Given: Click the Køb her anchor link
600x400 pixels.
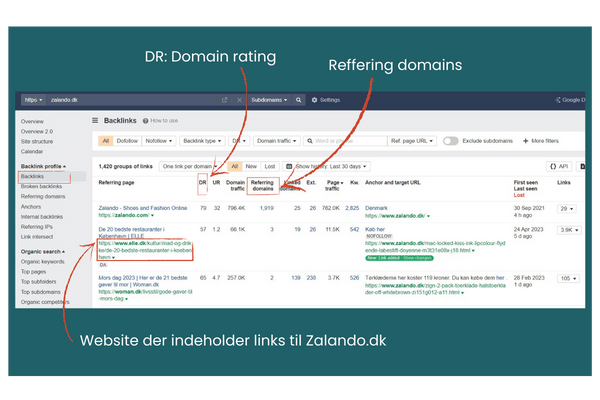Looking at the screenshot, I should (x=375, y=229).
